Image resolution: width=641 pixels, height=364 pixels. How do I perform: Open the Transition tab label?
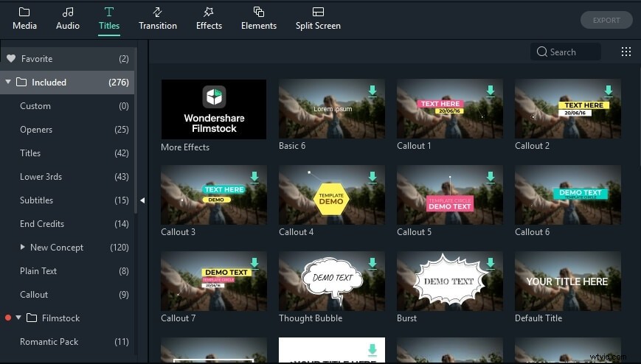pos(158,26)
